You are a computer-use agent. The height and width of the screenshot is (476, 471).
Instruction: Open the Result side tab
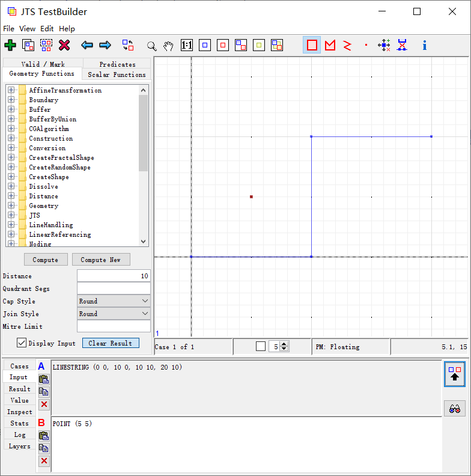(x=19, y=389)
